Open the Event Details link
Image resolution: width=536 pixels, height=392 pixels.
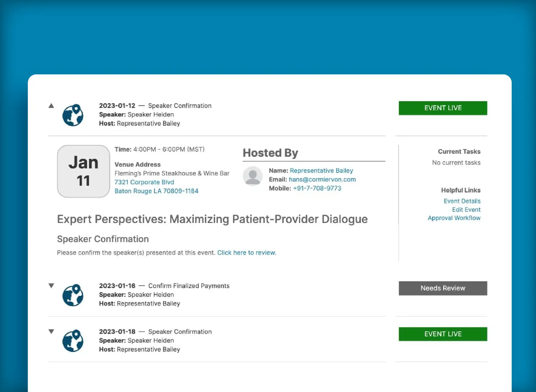[462, 201]
